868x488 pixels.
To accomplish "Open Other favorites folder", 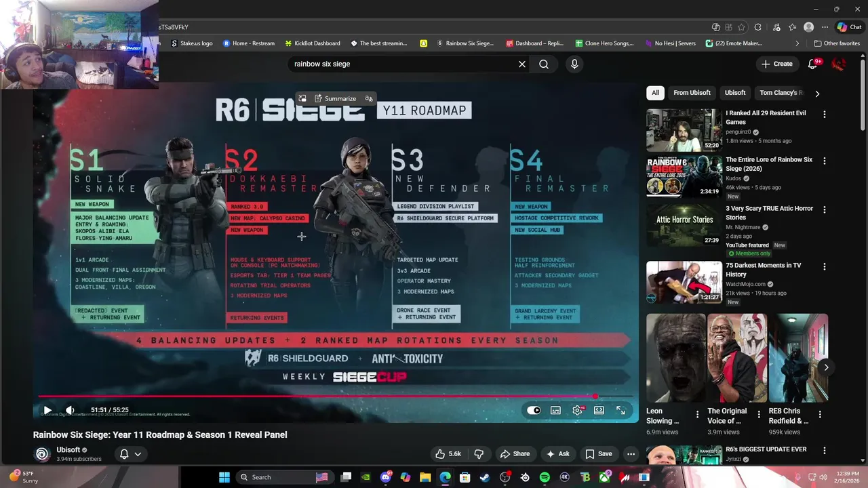I will click(x=836, y=43).
